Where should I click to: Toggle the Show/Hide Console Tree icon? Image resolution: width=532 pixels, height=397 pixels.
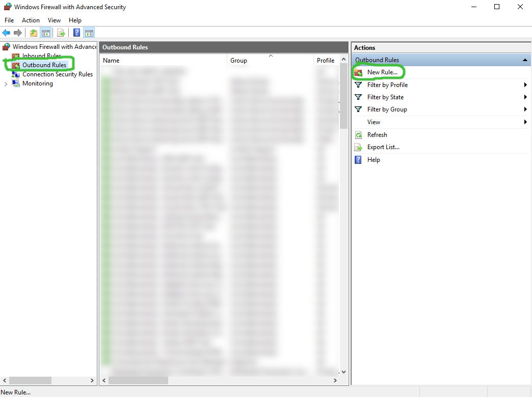click(45, 33)
